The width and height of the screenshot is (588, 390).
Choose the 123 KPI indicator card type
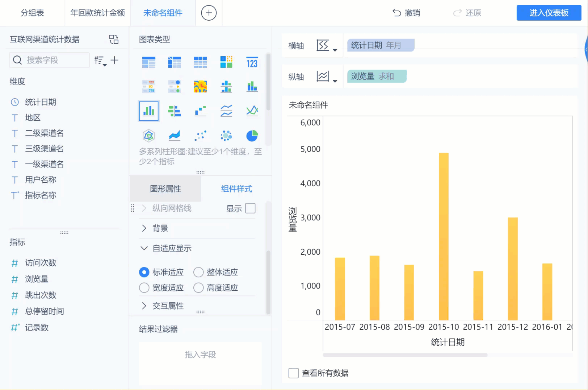click(252, 62)
